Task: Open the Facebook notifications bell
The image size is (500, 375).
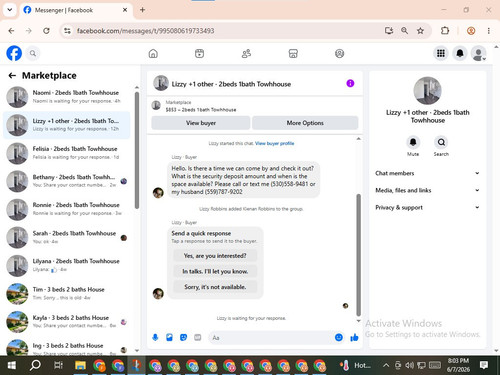Action: (460, 53)
